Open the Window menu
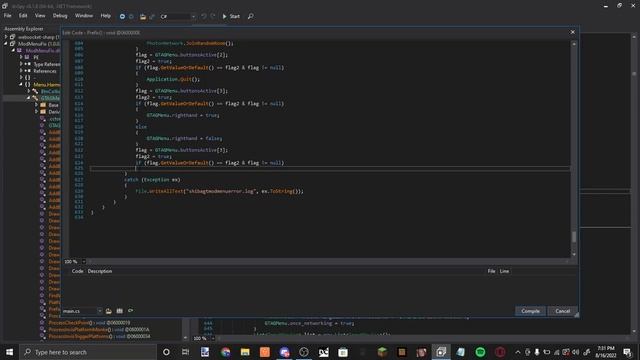 [84, 16]
